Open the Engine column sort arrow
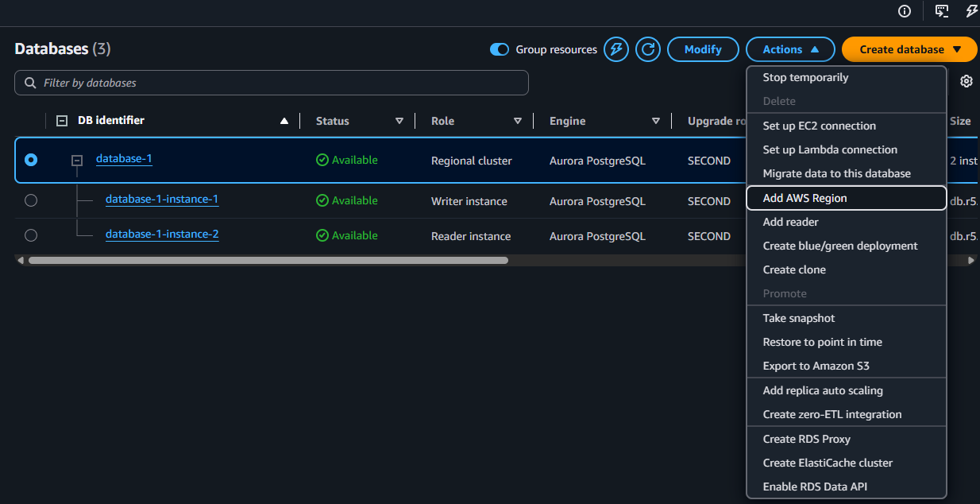The width and height of the screenshot is (980, 504). click(656, 122)
